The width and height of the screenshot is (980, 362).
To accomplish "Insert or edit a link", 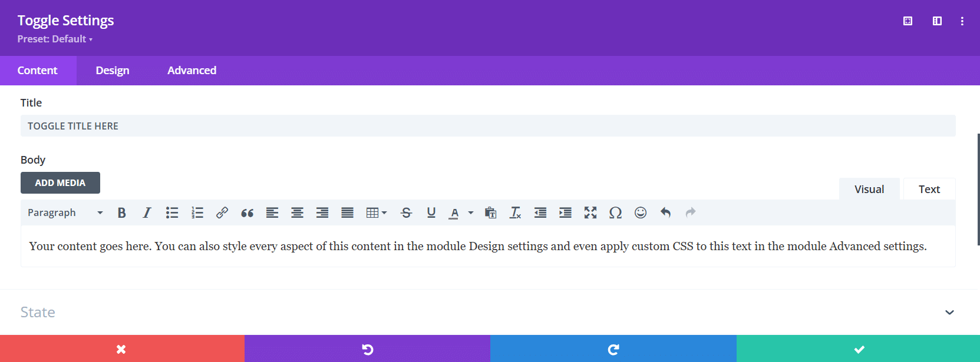I will click(x=222, y=213).
